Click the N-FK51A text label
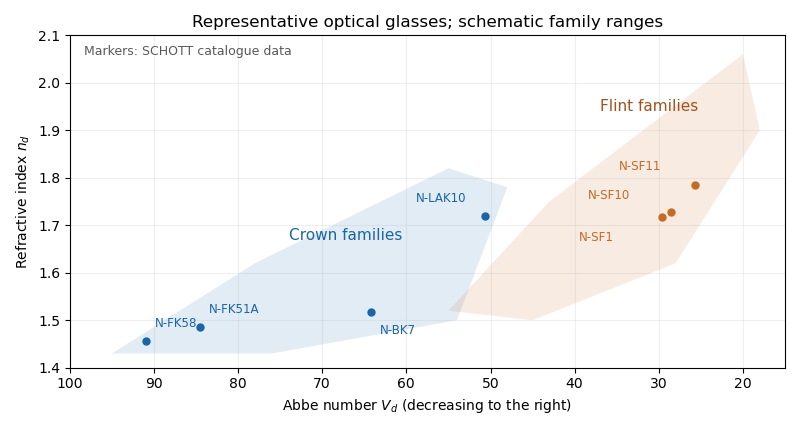The image size is (800, 430). (x=234, y=309)
